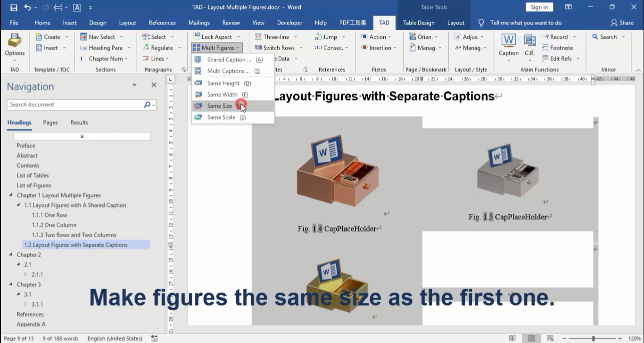This screenshot has width=644, height=343.
Task: Click the Sign in button
Action: [539, 7]
